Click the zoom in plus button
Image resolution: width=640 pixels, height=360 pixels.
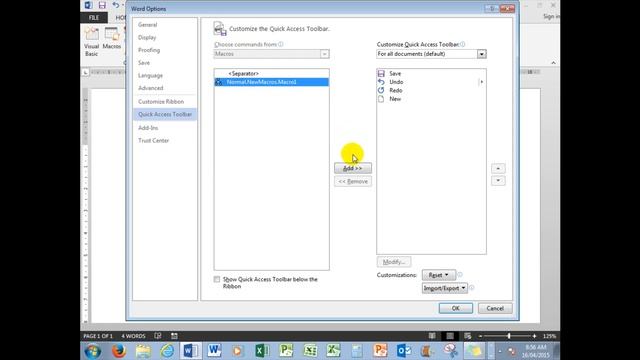tap(534, 336)
